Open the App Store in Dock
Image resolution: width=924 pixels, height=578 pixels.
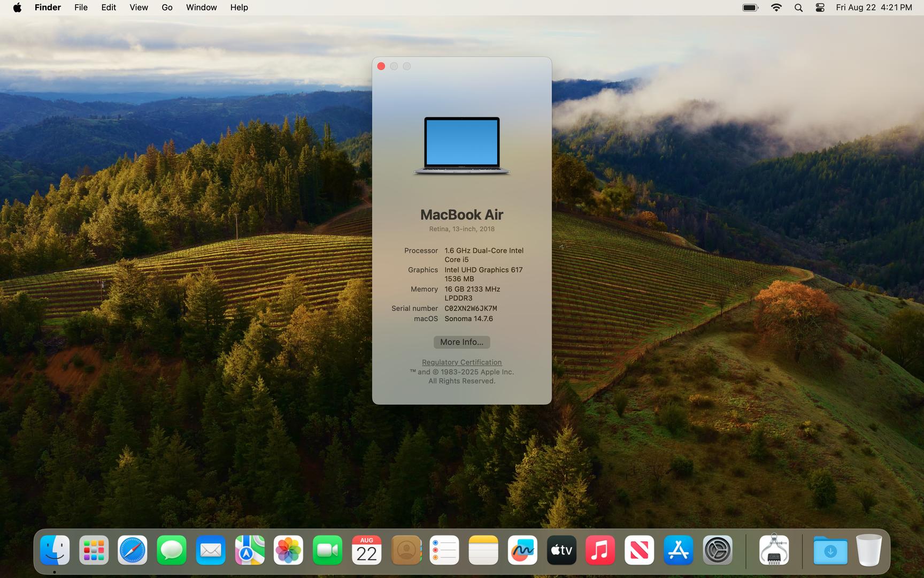[678, 550]
